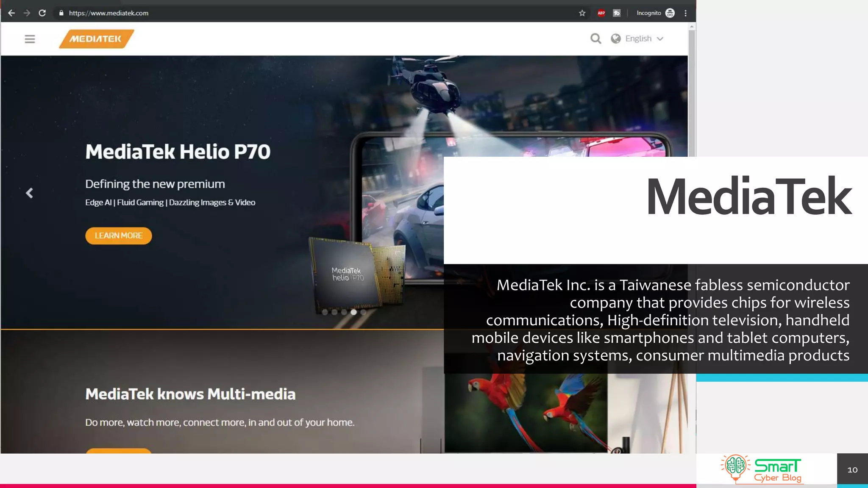Open the Incognito profile icon

click(x=670, y=13)
